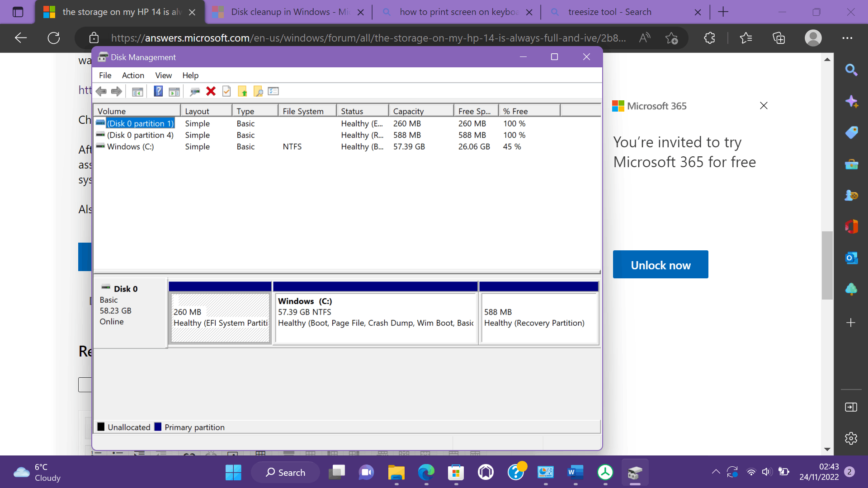Open the View menu
The image size is (868, 488).
point(163,75)
